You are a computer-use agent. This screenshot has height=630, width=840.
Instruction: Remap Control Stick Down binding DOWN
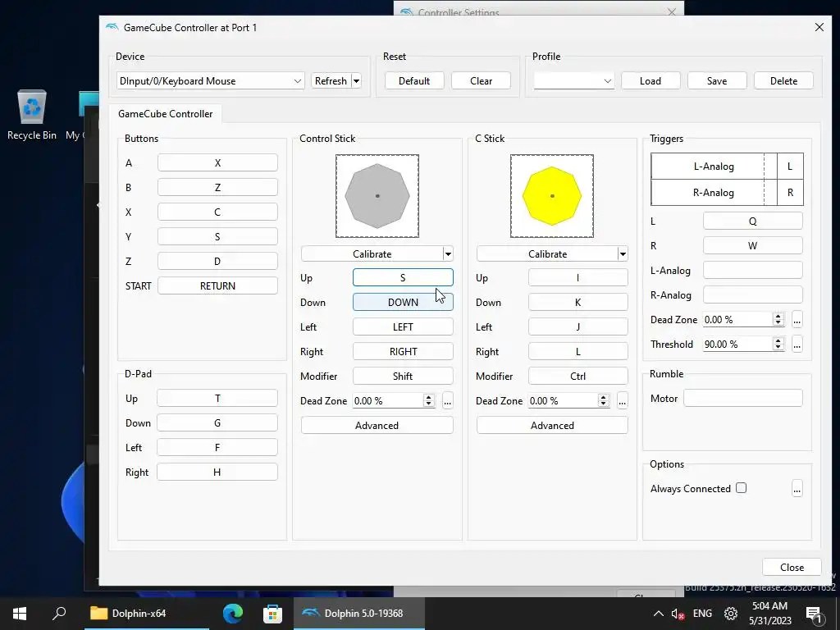coord(403,302)
